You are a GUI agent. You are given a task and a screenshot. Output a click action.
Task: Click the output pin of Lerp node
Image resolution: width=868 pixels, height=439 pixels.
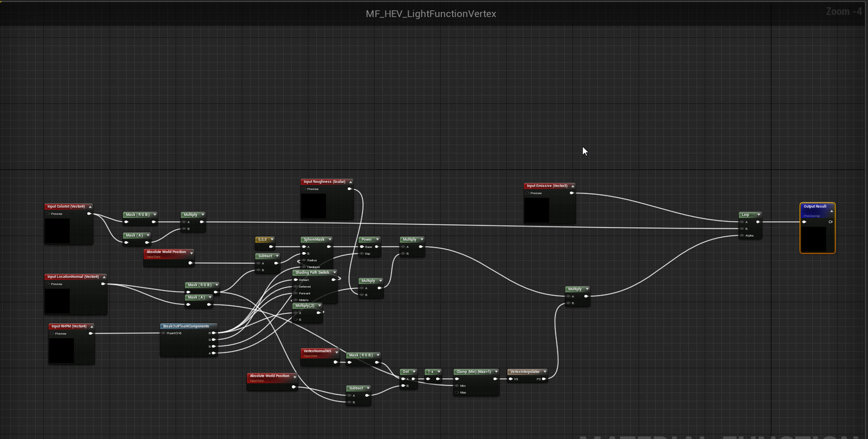(758, 222)
